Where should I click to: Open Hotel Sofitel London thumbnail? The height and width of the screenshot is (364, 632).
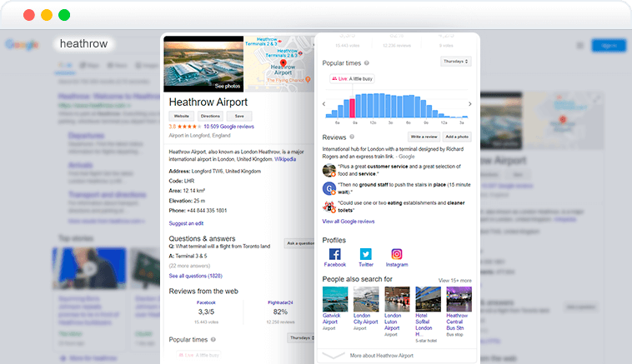[x=428, y=299]
